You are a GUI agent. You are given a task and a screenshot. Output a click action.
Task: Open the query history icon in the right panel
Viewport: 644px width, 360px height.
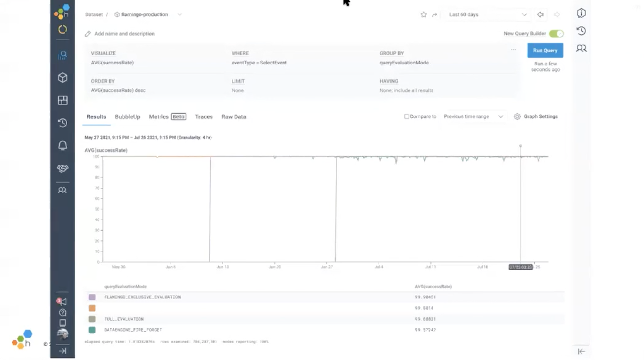[581, 31]
